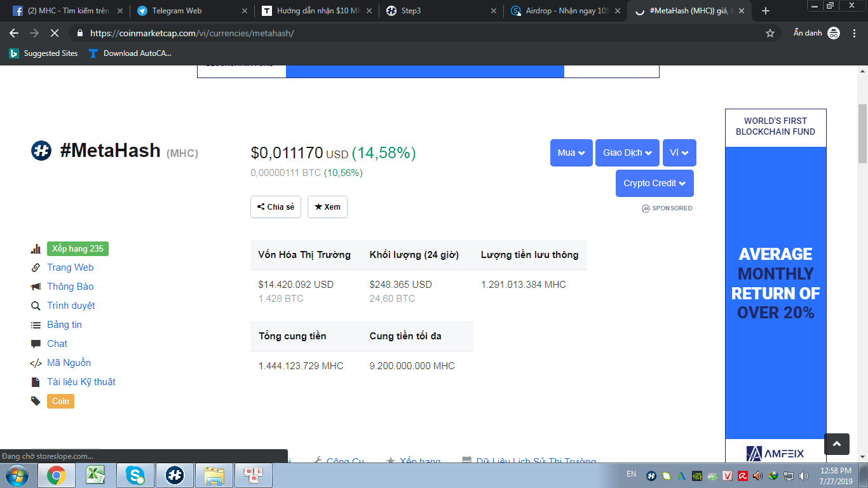Open the Trang Web link
Image resolution: width=868 pixels, height=488 pixels.
[70, 268]
